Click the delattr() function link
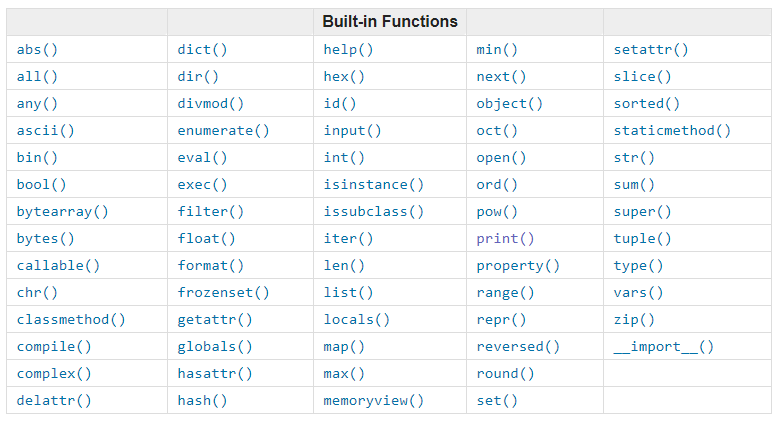The image size is (779, 422). 54,400
